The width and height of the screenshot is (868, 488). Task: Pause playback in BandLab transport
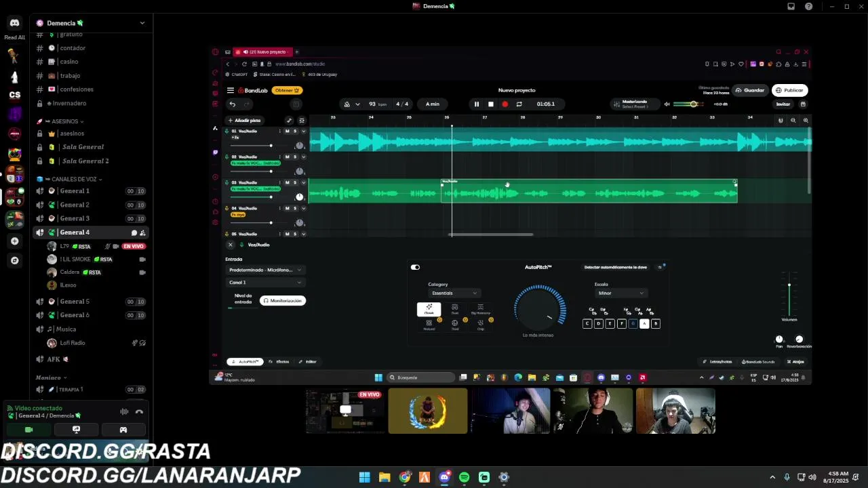click(x=476, y=104)
